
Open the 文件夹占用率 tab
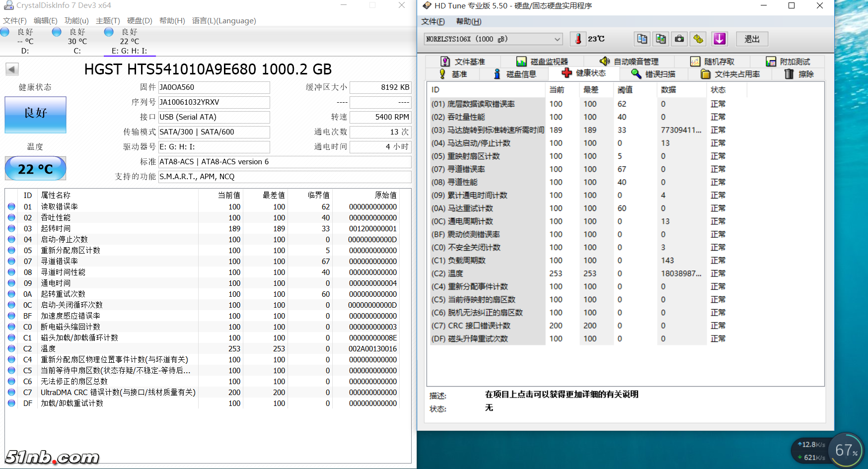click(730, 74)
